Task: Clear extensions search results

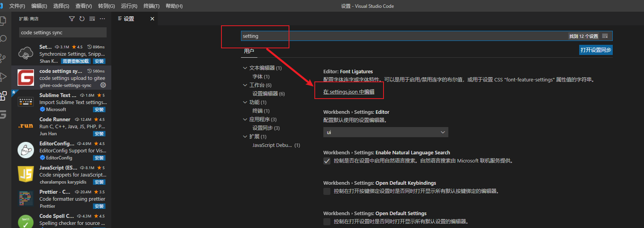Action: [92, 19]
